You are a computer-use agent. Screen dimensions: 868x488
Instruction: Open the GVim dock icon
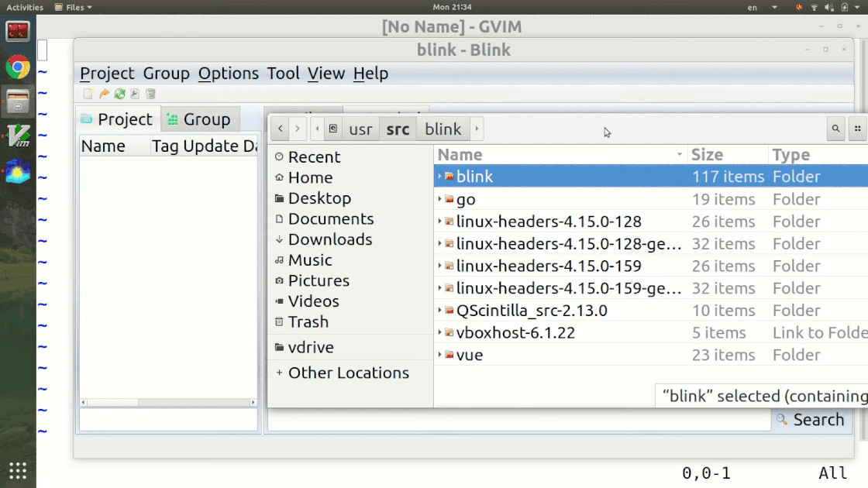tap(18, 136)
